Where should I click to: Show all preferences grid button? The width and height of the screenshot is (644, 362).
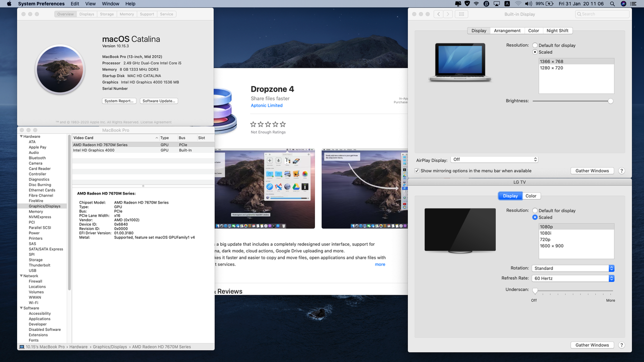[461, 14]
